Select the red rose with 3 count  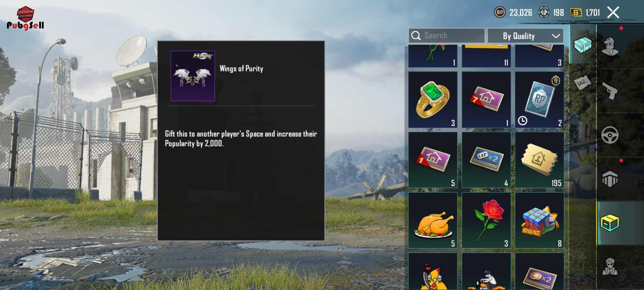pos(486,220)
